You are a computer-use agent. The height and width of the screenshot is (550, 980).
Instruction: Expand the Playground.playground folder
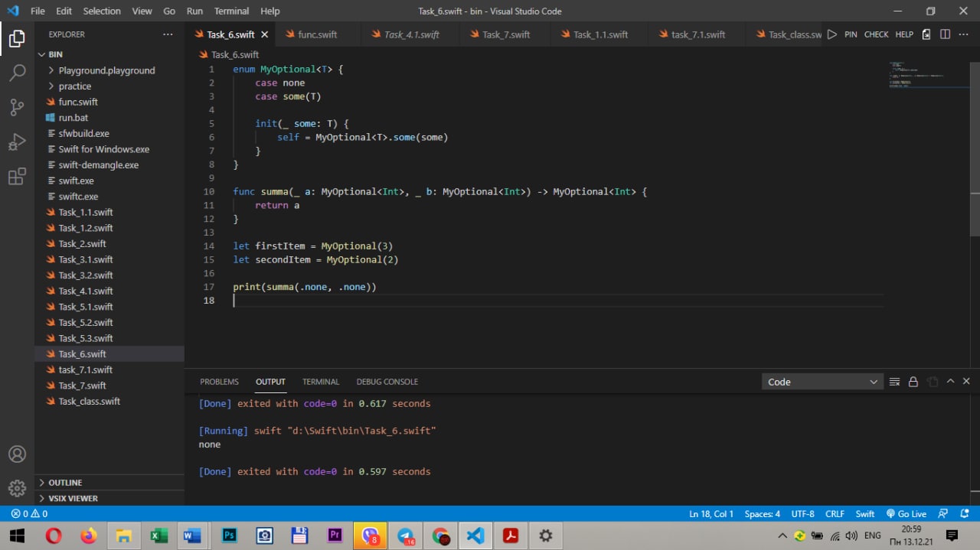click(x=106, y=70)
